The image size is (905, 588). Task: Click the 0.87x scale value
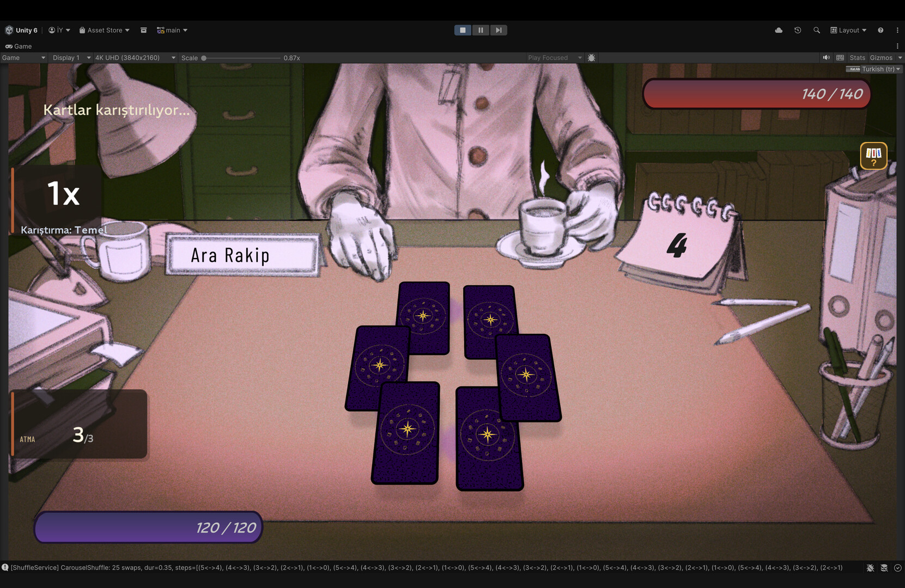(x=291, y=58)
